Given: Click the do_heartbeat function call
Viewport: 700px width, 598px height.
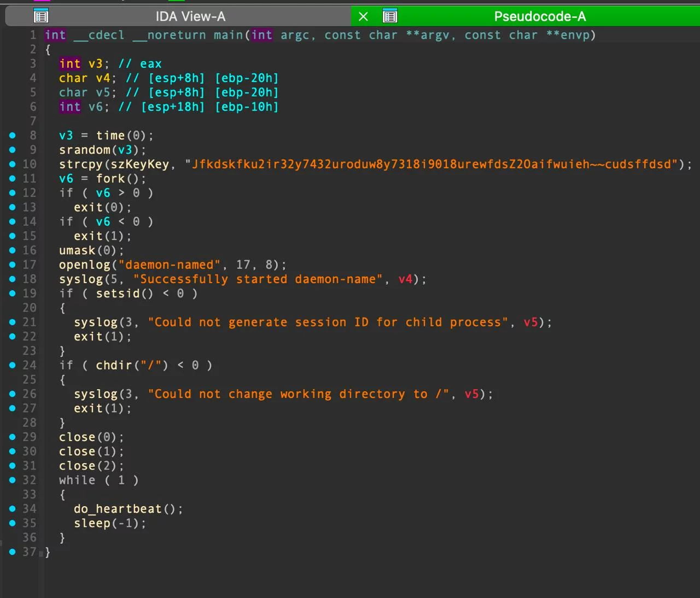Looking at the screenshot, I should click(x=117, y=508).
